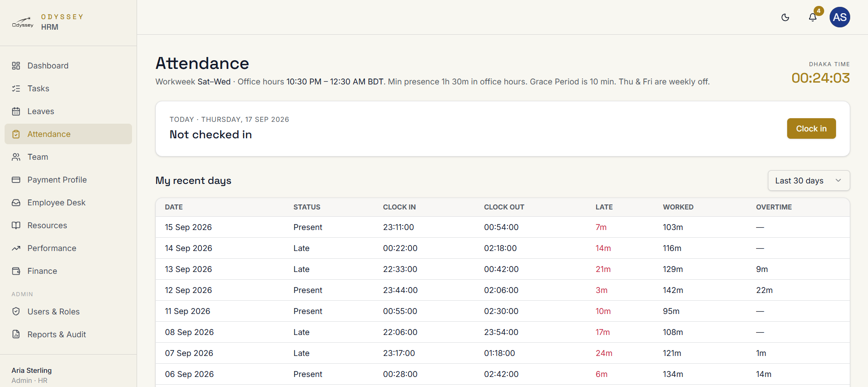Image resolution: width=868 pixels, height=387 pixels.
Task: Click the Dhaka time clock 00:24:03
Action: coord(820,78)
